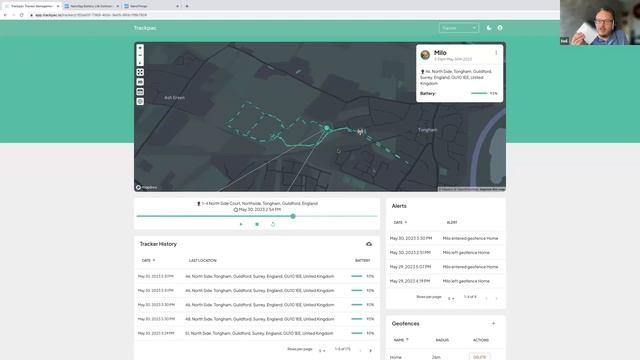640x360 pixels.
Task: Open the map date range control
Action: [x=140, y=92]
